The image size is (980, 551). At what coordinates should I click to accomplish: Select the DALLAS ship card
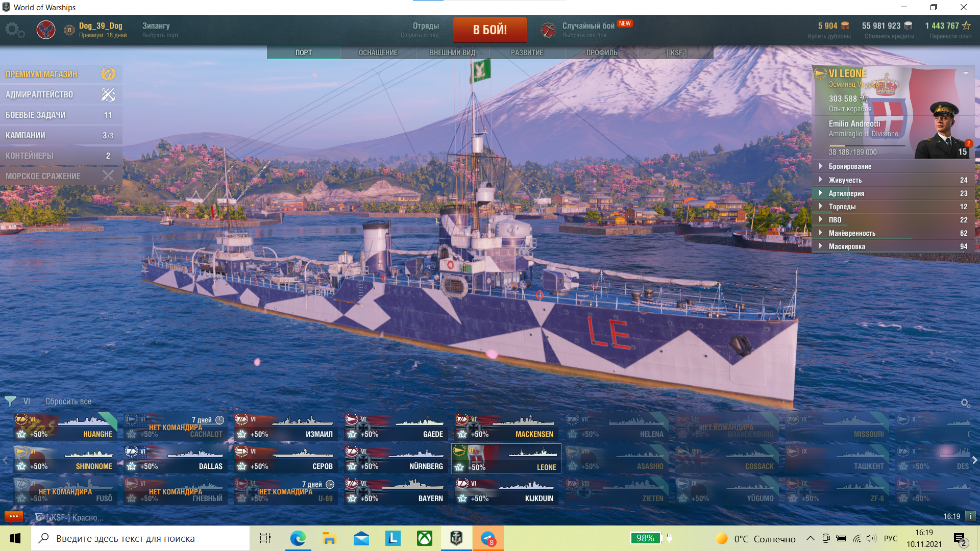(176, 459)
